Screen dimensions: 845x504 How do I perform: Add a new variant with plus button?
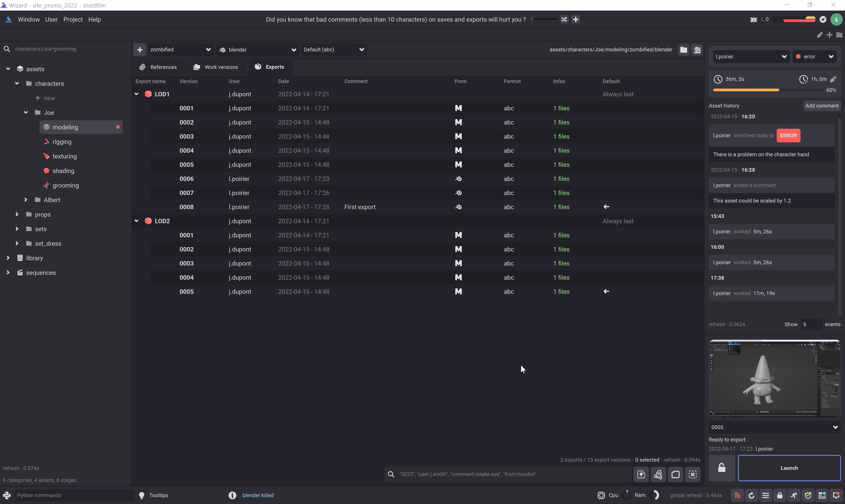[x=140, y=50]
